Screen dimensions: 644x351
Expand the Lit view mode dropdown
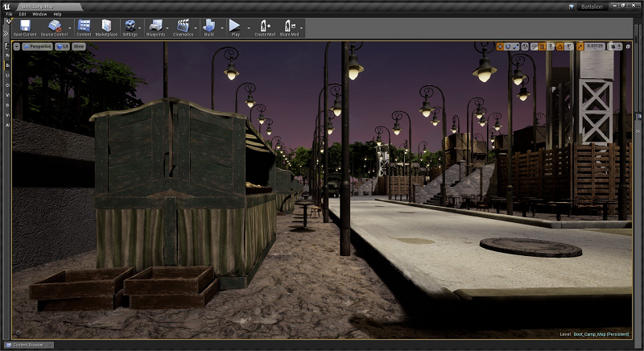pyautogui.click(x=63, y=47)
